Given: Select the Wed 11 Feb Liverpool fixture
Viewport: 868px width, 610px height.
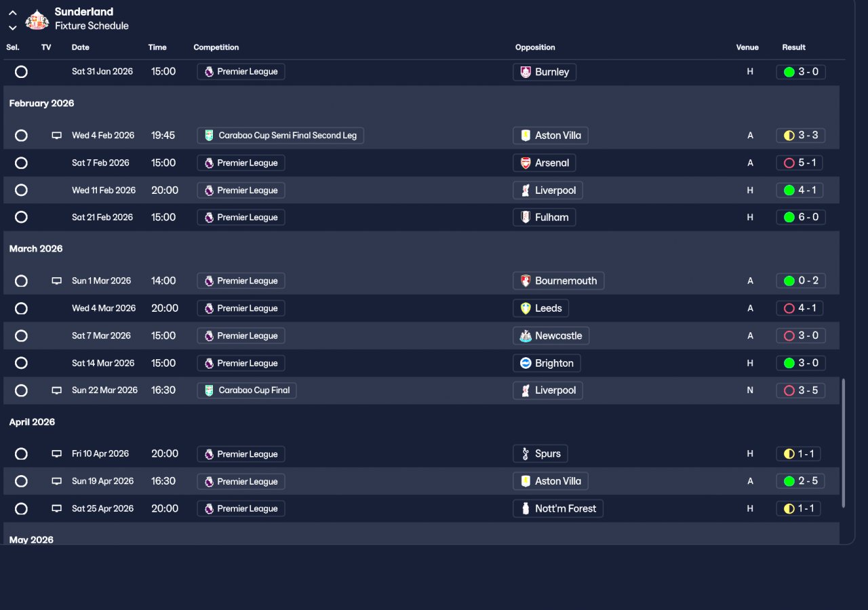Looking at the screenshot, I should 21,190.
